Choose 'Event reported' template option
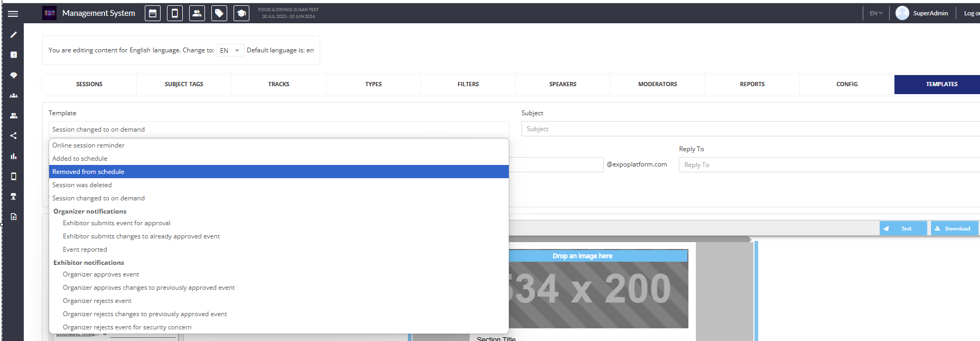Screen dimensions: 980x341 pyautogui.click(x=85, y=250)
